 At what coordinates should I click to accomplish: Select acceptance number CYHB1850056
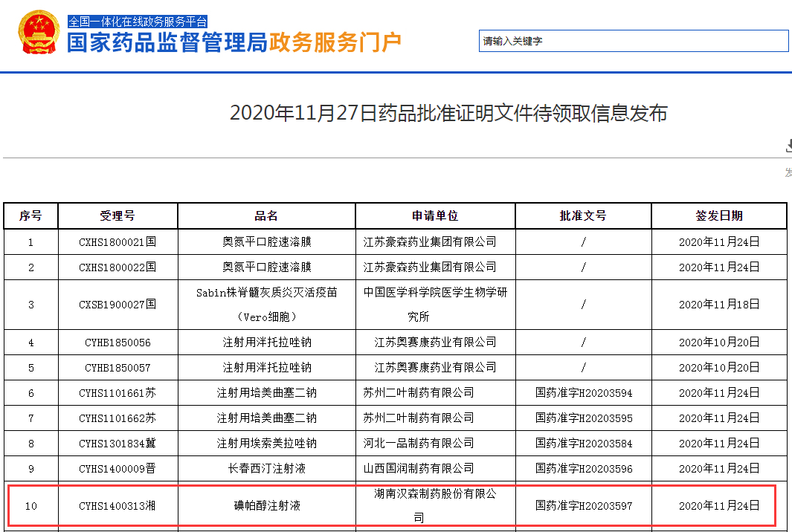(x=117, y=343)
